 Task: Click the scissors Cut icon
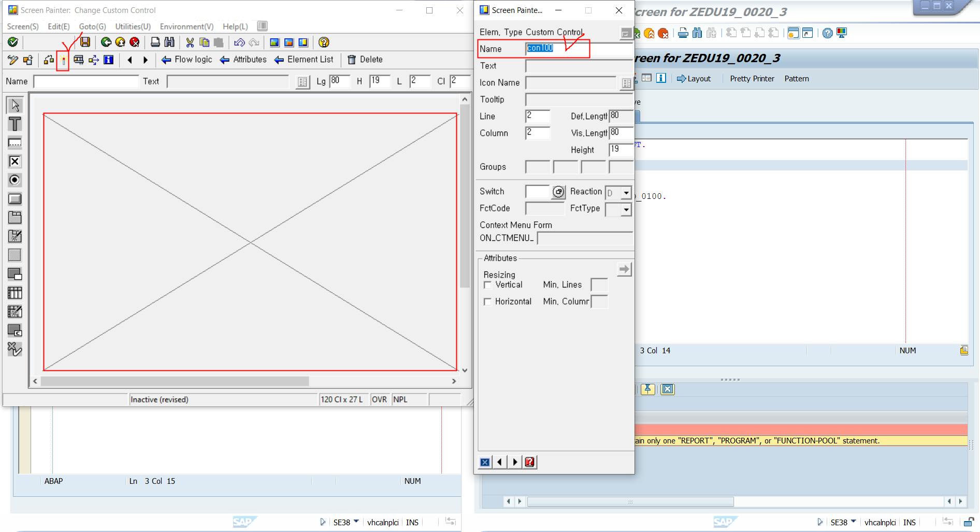tap(190, 42)
